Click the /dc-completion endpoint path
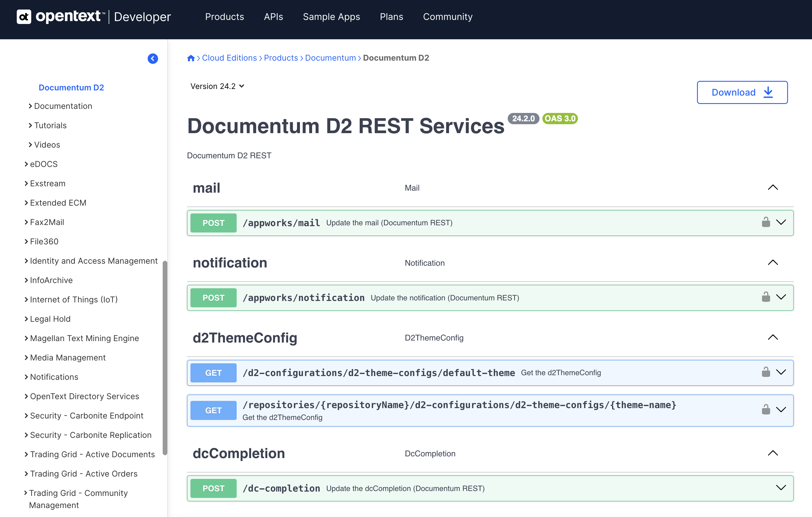Viewport: 812px width, 517px height. [x=281, y=488]
